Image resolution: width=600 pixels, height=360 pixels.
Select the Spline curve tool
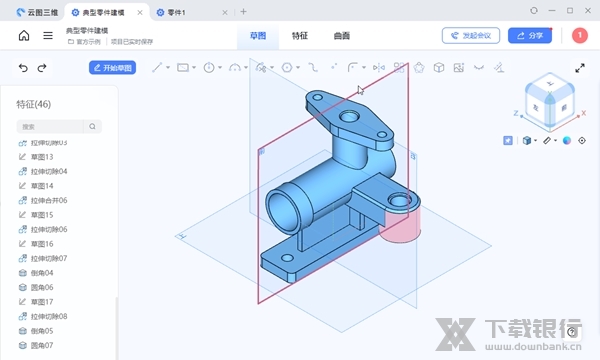[313, 68]
